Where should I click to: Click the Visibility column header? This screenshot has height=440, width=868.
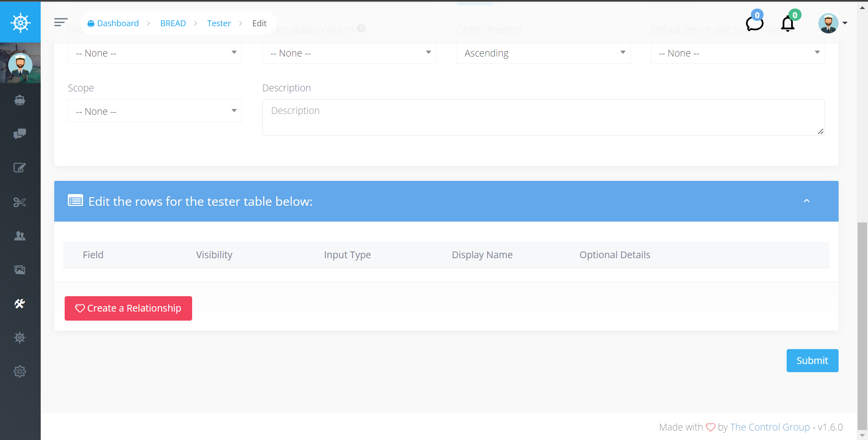(214, 255)
